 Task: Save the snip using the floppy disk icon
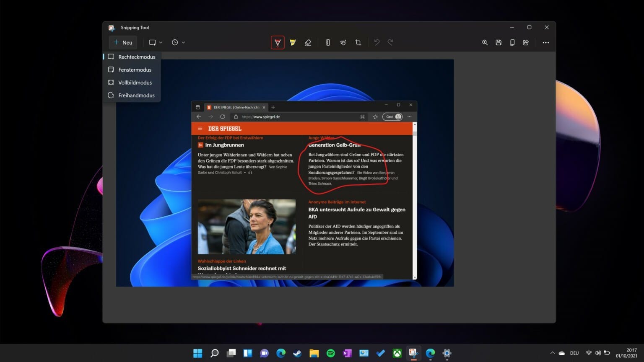[499, 42]
